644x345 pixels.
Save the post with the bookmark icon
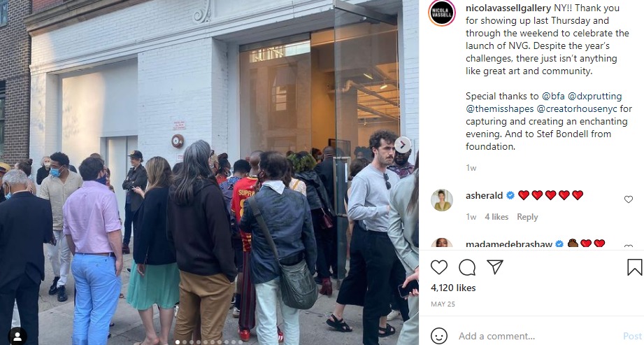634,267
